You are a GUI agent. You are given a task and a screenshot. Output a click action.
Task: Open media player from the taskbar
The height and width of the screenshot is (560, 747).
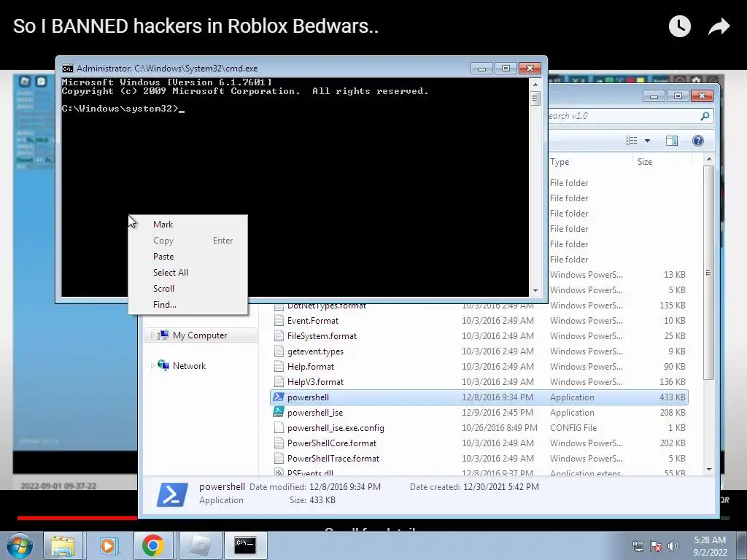tap(108, 545)
